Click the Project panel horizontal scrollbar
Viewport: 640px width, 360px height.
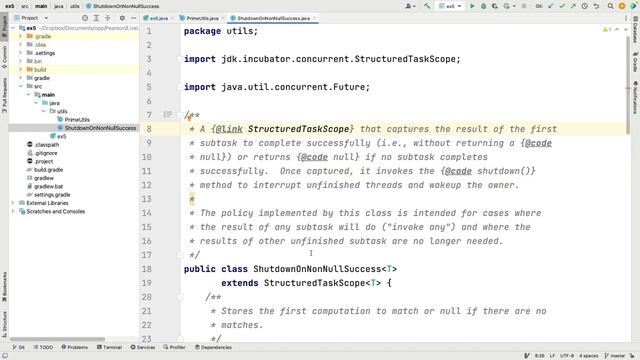pyautogui.click(x=58, y=339)
